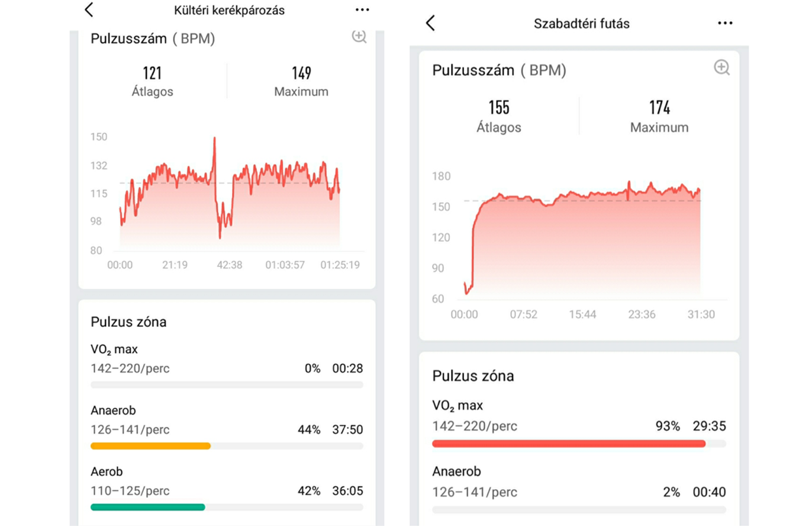This screenshot has height=527, width=812.
Task: Click the Pulzusszám (BPM) heading in cycling card
Action: coord(153,39)
